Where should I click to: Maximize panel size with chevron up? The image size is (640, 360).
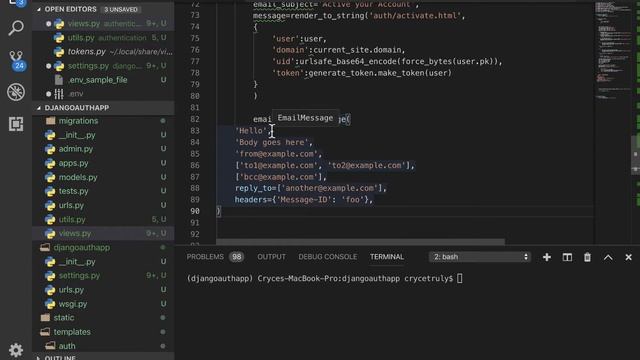click(608, 257)
